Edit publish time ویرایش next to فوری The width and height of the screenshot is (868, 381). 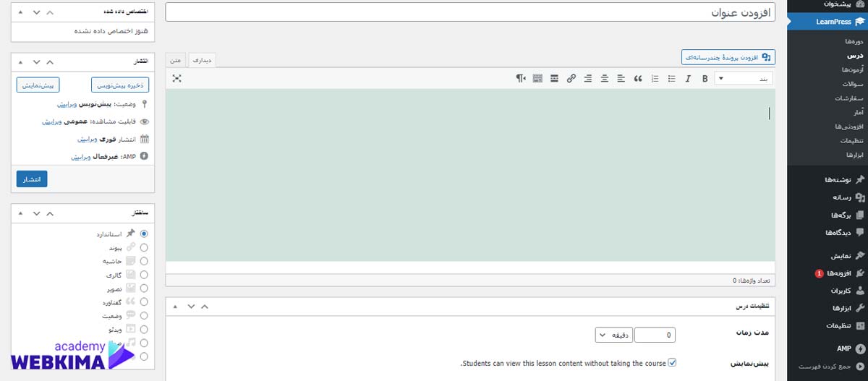pos(87,139)
